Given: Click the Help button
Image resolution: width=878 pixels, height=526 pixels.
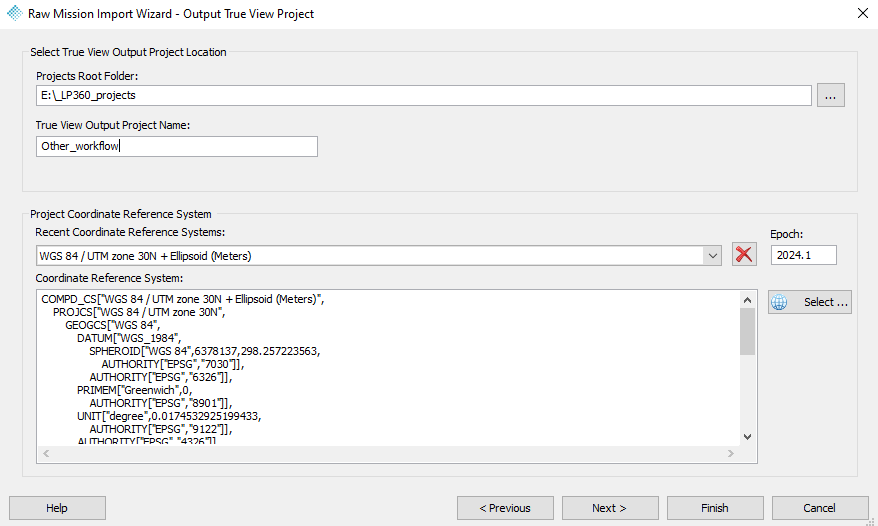Looking at the screenshot, I should (57, 508).
